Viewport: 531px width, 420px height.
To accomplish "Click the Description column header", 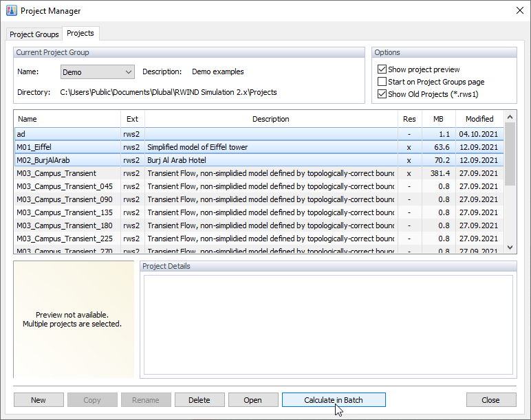I will pos(271,119).
